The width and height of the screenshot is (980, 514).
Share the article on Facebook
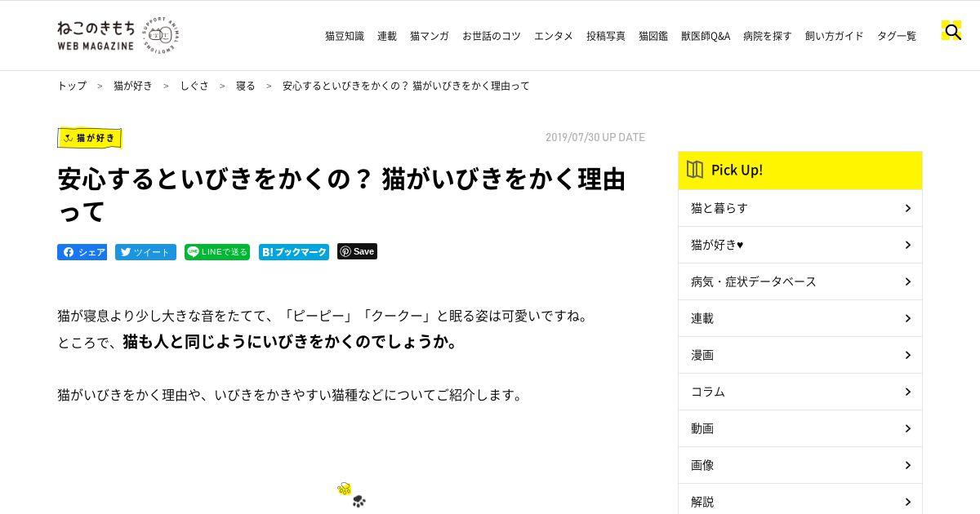[x=82, y=252]
